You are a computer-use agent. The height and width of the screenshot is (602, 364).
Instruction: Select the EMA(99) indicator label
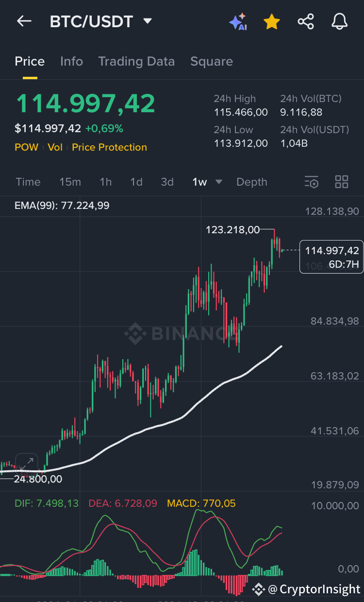click(x=62, y=206)
